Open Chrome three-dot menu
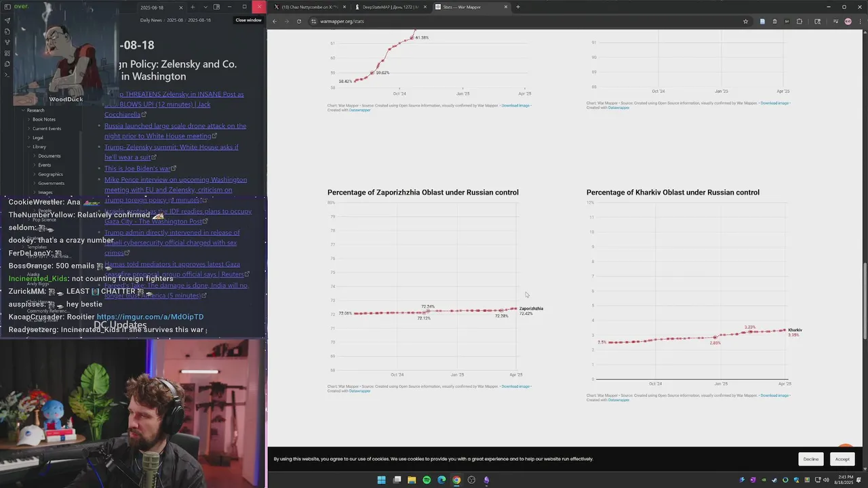Screen dimensions: 868x488 860,21
